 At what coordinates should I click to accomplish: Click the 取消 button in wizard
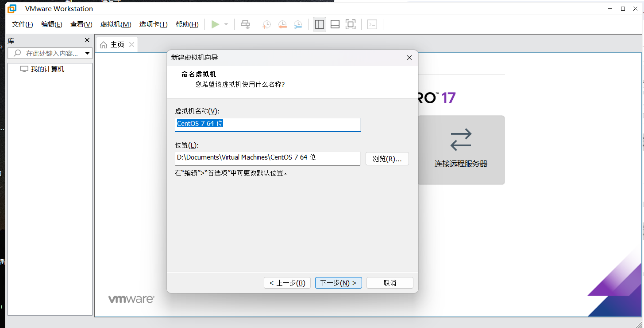(390, 283)
